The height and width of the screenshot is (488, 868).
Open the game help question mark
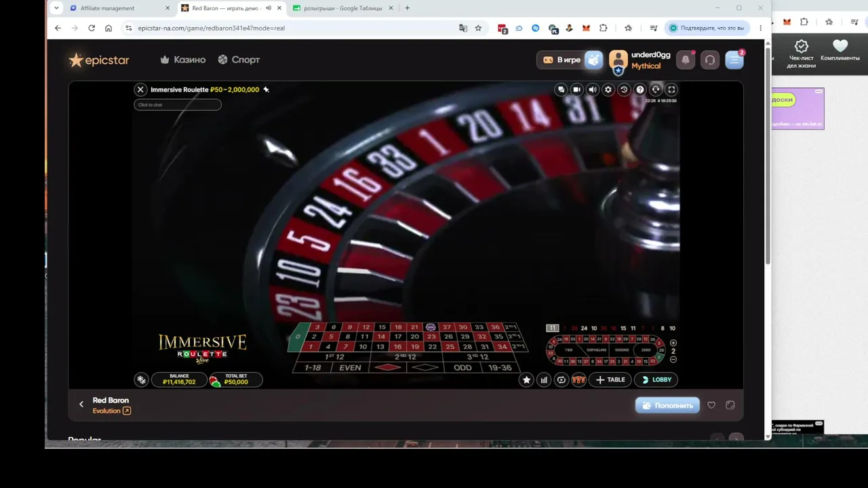click(x=640, y=89)
